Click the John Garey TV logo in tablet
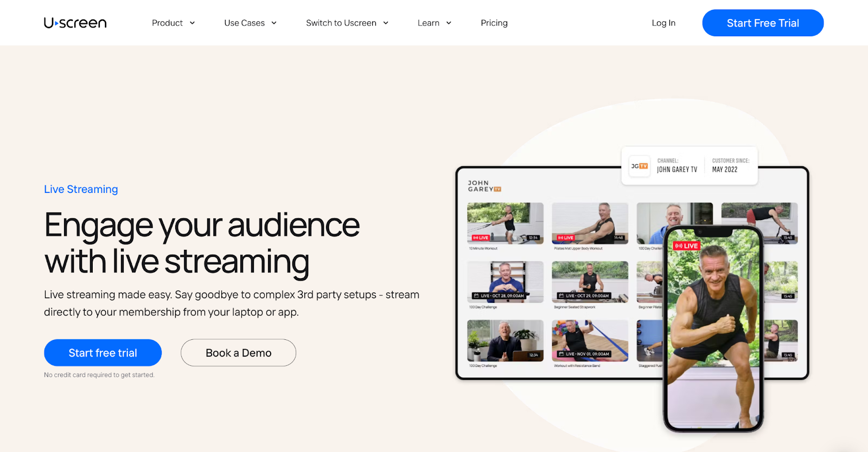The height and width of the screenshot is (452, 868). pos(484,186)
